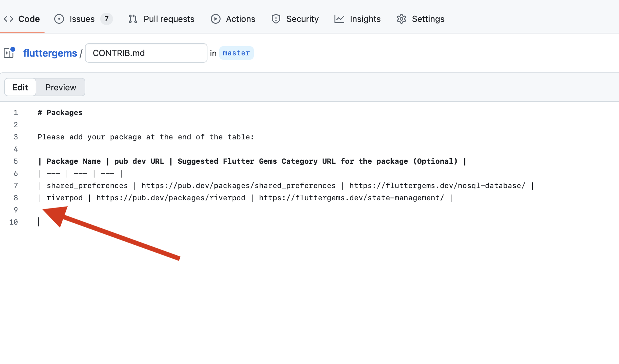Click the shared_preferences table row
This screenshot has width=619, height=364.
[x=286, y=186]
